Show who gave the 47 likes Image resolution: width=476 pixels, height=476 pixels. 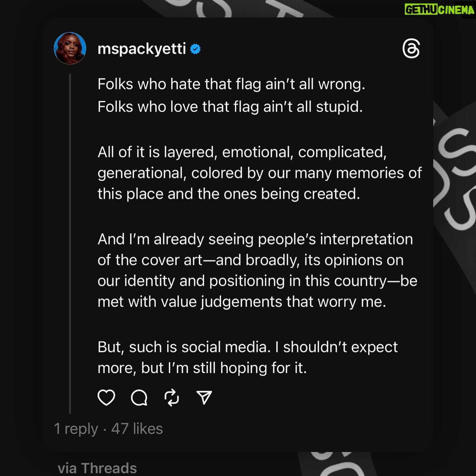137,429
